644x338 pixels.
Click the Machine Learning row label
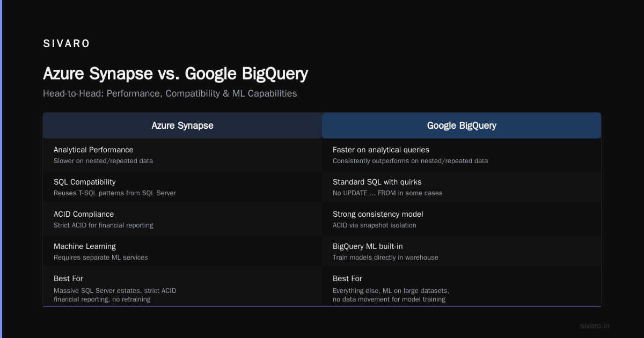[x=85, y=246]
